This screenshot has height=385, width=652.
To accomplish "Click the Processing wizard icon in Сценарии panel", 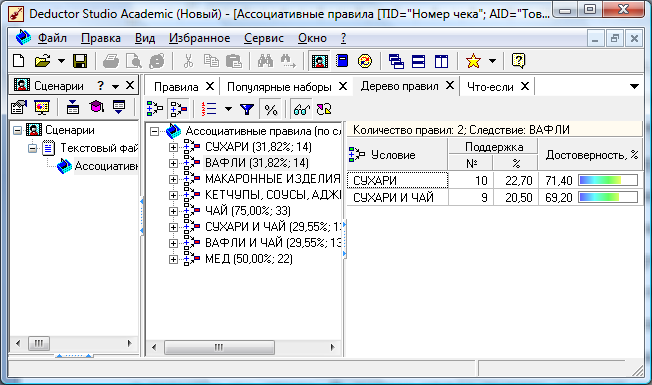I will pos(73,107).
